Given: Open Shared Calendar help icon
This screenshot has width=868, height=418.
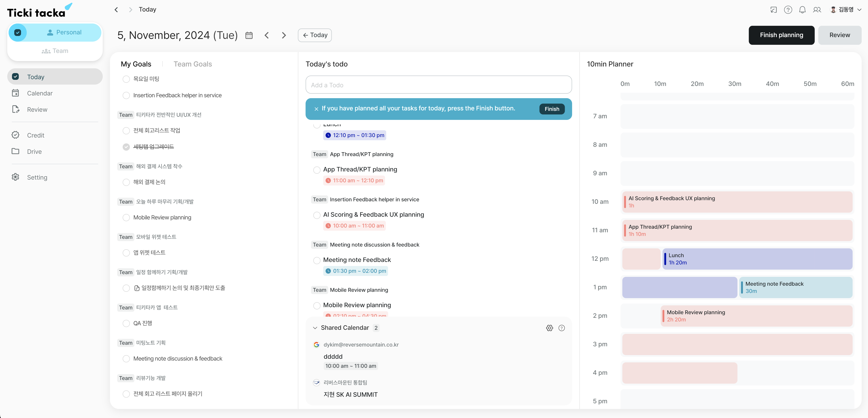Looking at the screenshot, I should pos(561,328).
